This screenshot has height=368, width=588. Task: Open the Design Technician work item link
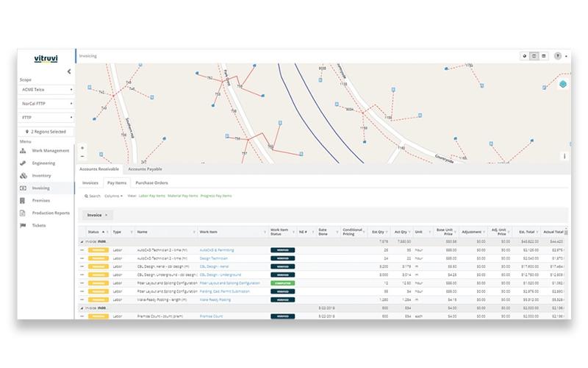pyautogui.click(x=213, y=258)
